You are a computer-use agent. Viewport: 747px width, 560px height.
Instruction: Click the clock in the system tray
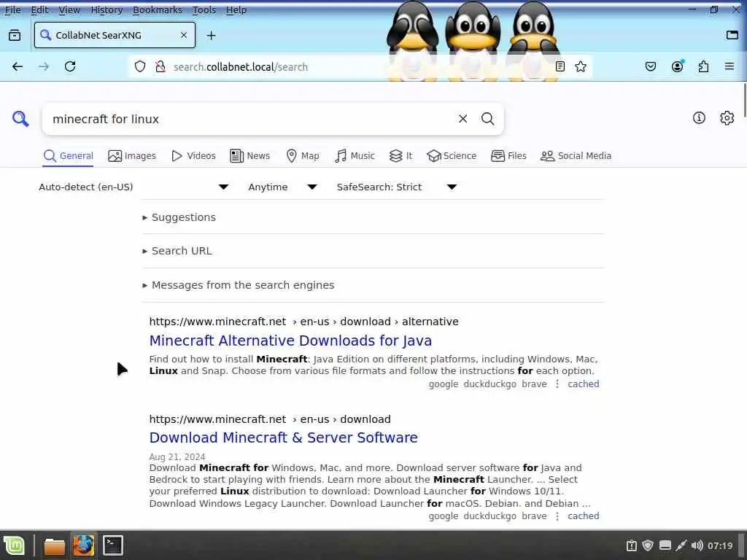(x=720, y=545)
